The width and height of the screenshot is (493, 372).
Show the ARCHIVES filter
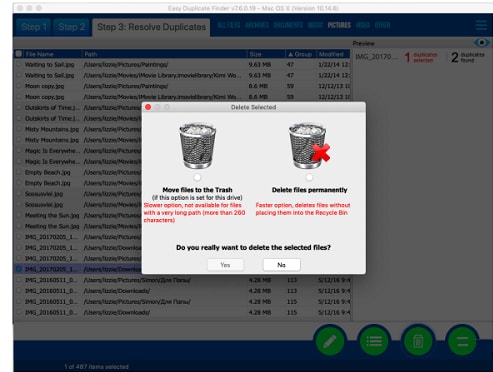tap(257, 25)
